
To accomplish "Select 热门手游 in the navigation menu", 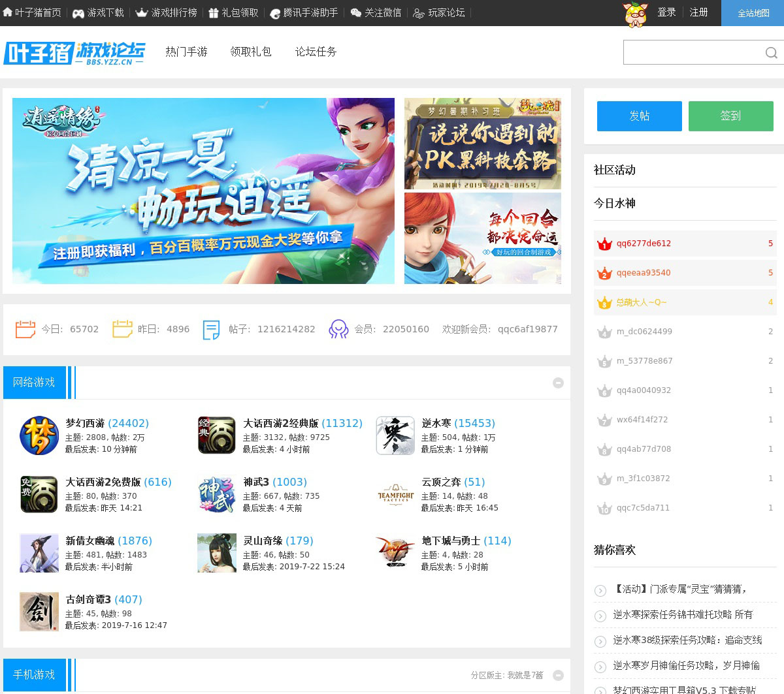I will coord(186,52).
